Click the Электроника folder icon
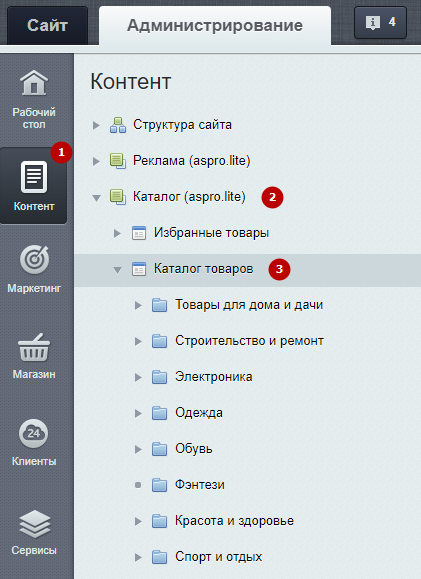Screen dimensions: 421x579 [160, 377]
